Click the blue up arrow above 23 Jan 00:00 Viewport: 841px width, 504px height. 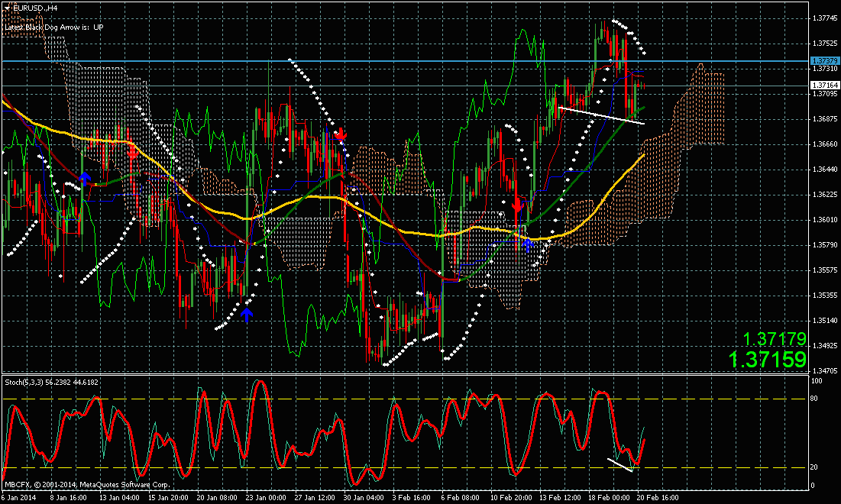(x=247, y=315)
